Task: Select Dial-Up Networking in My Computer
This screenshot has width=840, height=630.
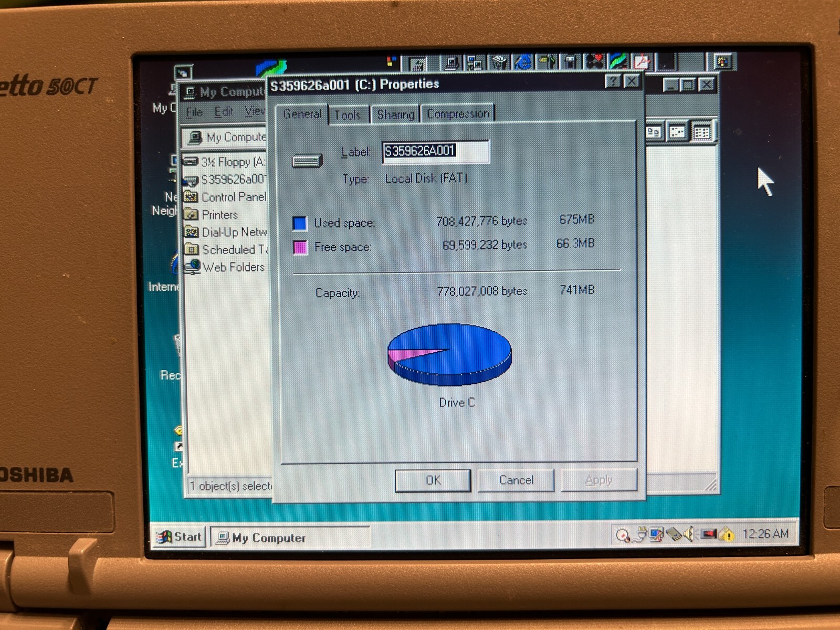Action: coord(225,232)
